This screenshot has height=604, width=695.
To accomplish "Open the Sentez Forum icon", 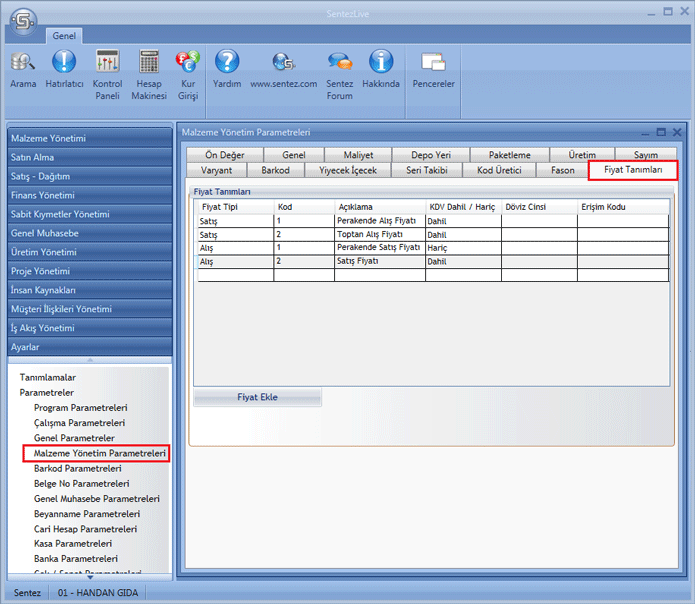I will click(x=340, y=75).
